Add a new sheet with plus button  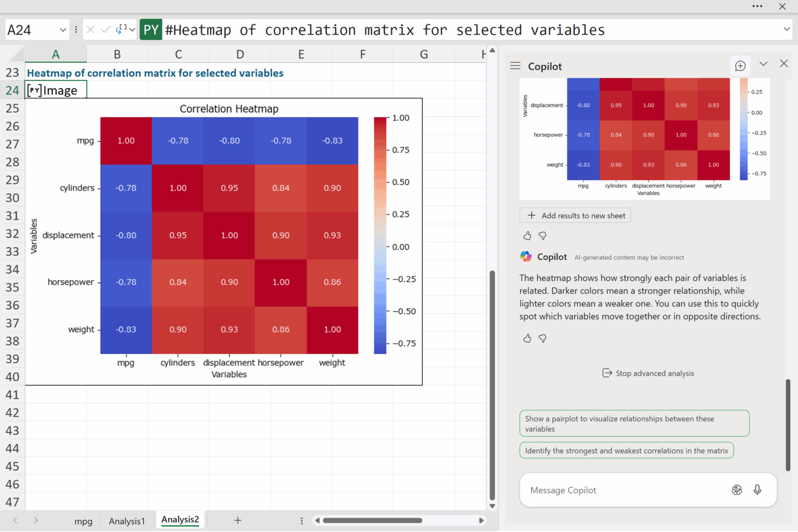tap(237, 520)
